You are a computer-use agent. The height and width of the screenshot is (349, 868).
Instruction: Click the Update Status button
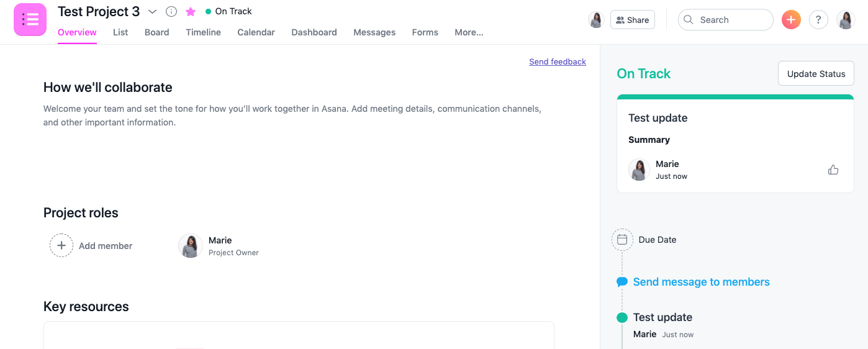point(816,74)
